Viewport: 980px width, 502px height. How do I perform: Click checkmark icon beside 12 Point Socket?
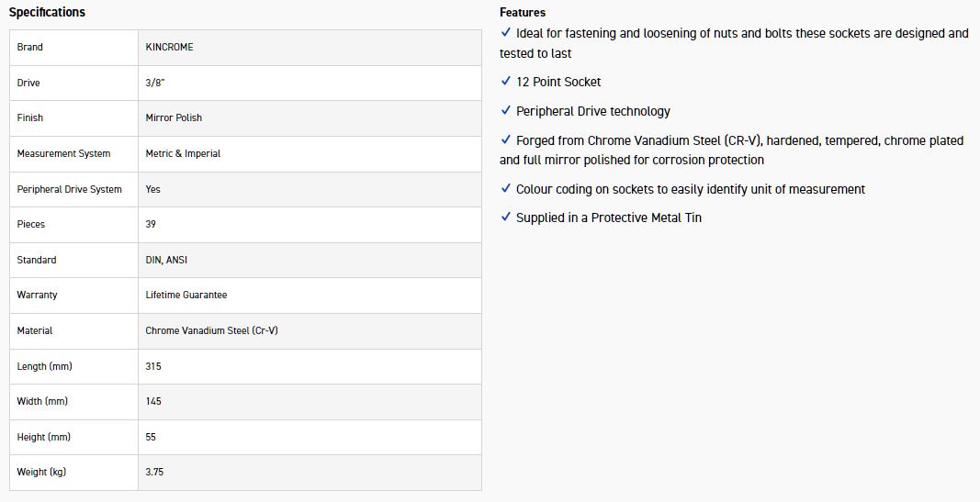click(506, 81)
